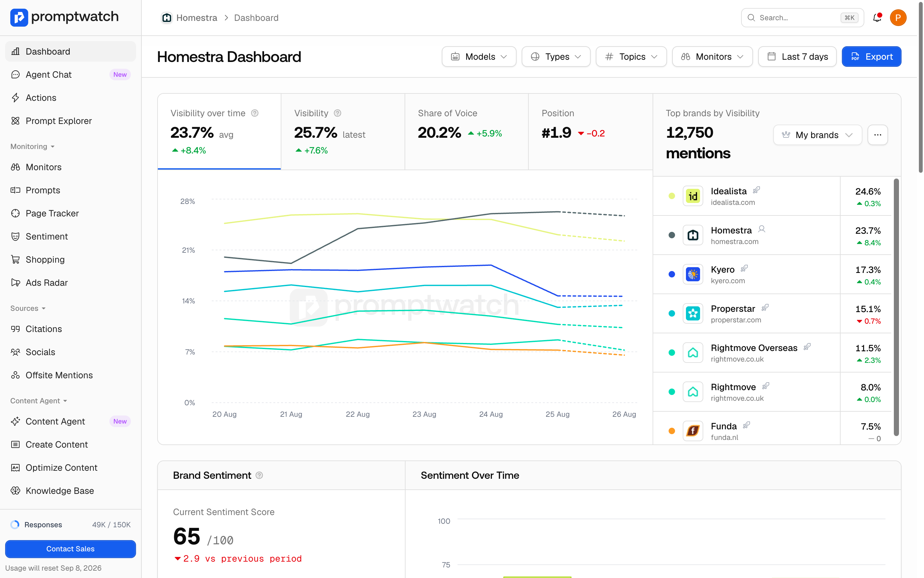The height and width of the screenshot is (578, 924).
Task: Click the pin icon beside Rightmove
Action: (766, 386)
